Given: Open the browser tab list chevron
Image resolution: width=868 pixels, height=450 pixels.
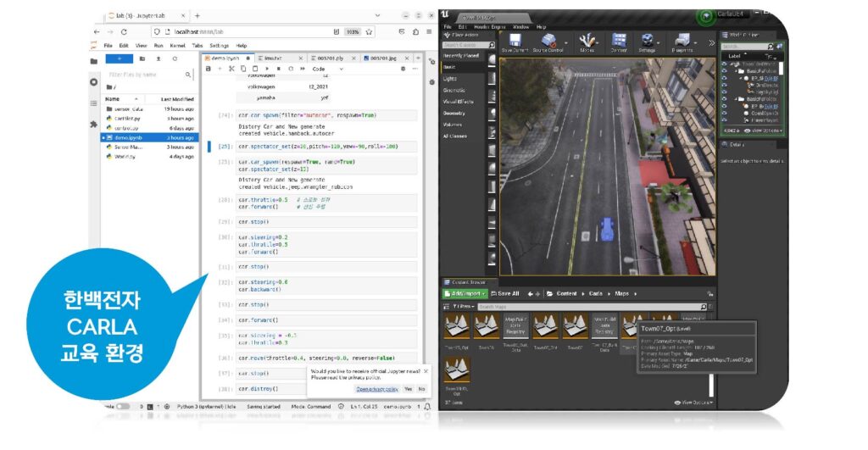Looking at the screenshot, I should pyautogui.click(x=377, y=15).
